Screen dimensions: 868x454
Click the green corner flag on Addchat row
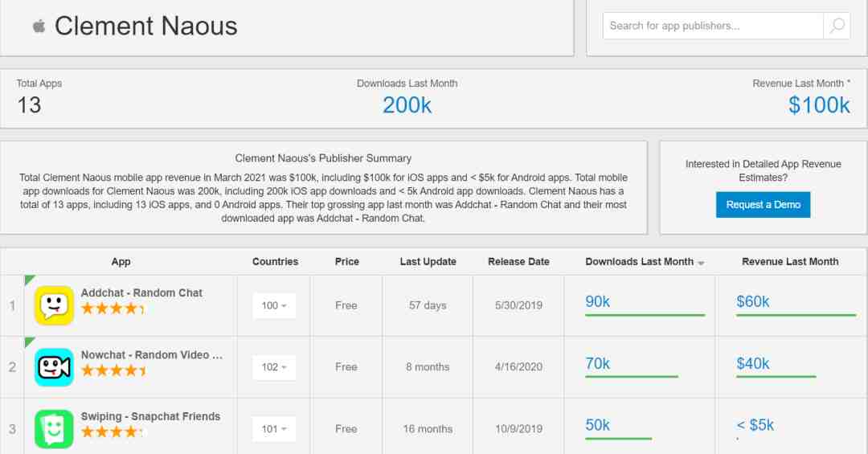(x=29, y=280)
